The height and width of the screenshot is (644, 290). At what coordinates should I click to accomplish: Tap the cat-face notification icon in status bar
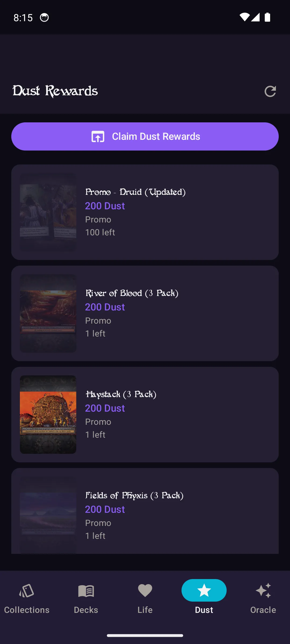(x=44, y=17)
